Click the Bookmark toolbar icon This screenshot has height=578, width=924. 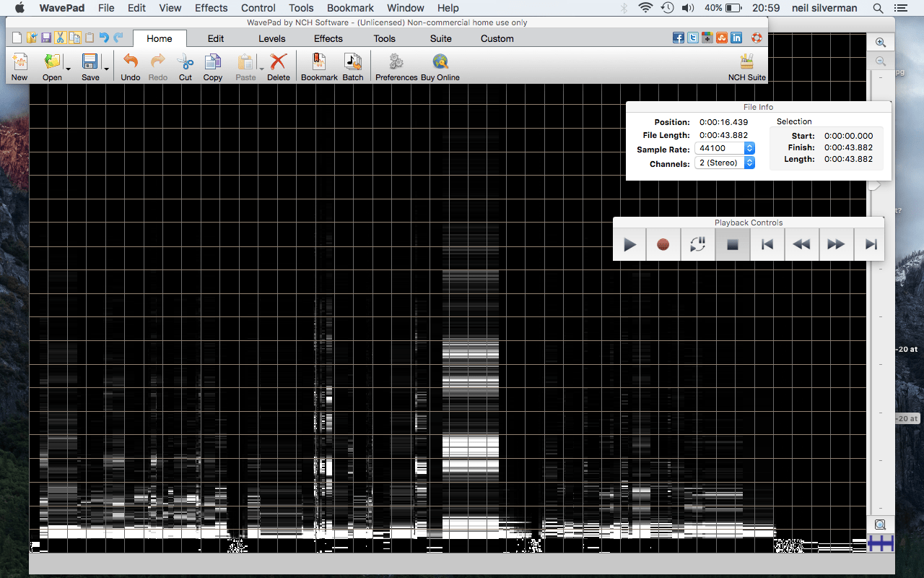(319, 66)
